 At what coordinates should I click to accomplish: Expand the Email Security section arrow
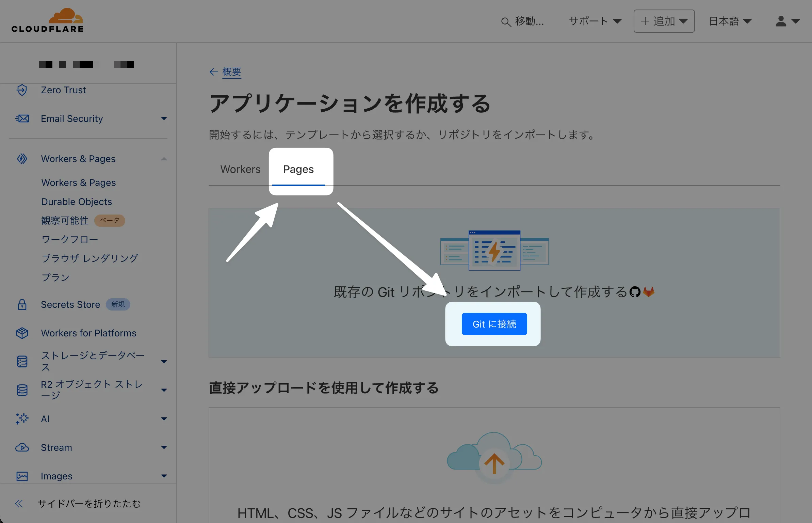(x=164, y=118)
